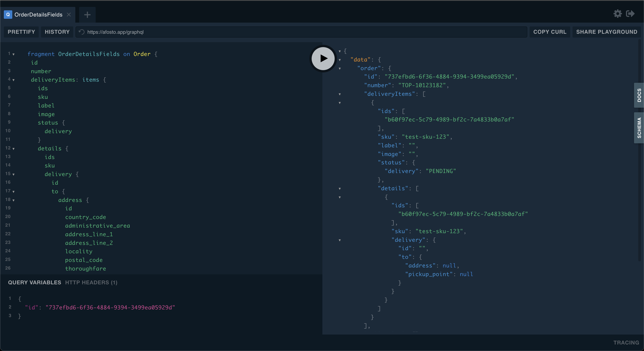Collapse the "data" object in the response
The image size is (644, 351).
[x=340, y=60]
